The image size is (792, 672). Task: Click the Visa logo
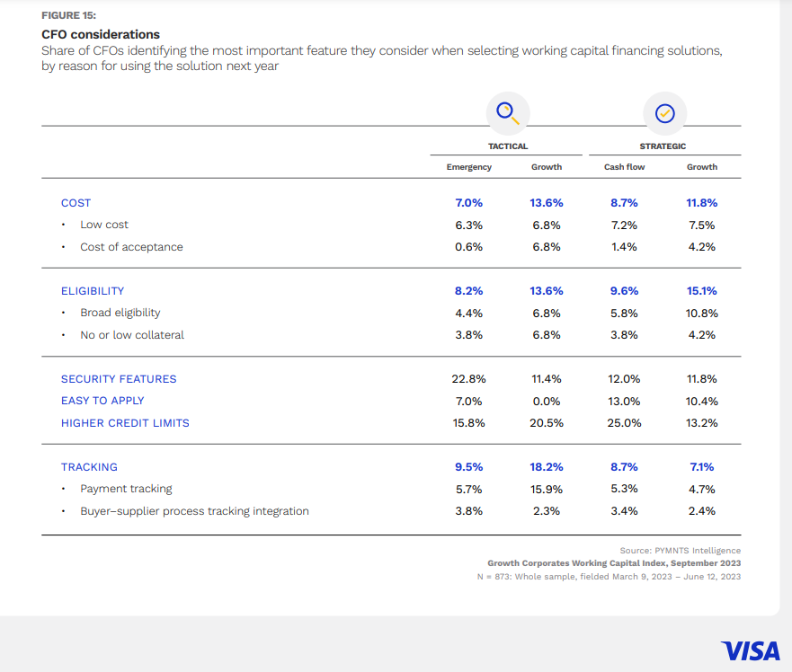pos(750,650)
